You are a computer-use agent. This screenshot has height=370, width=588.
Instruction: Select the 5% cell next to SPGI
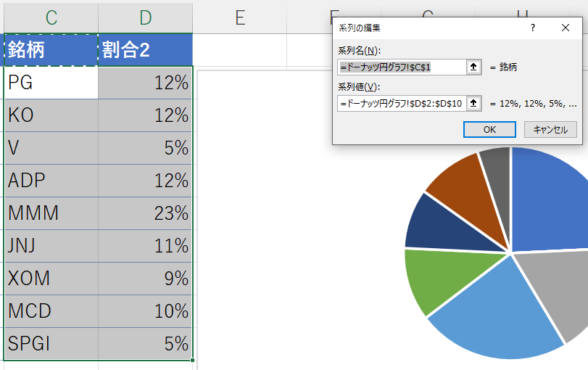tap(146, 344)
